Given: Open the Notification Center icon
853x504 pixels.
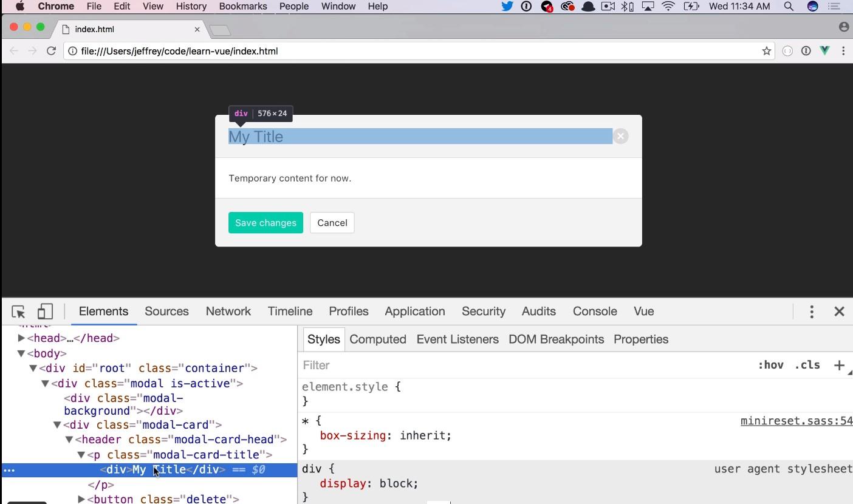Looking at the screenshot, I should coord(834,6).
